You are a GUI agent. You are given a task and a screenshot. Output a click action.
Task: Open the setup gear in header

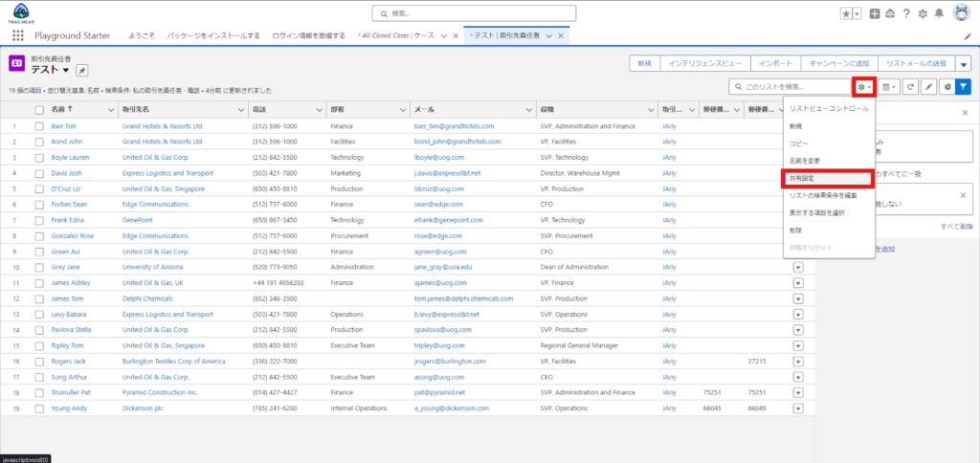point(922,13)
